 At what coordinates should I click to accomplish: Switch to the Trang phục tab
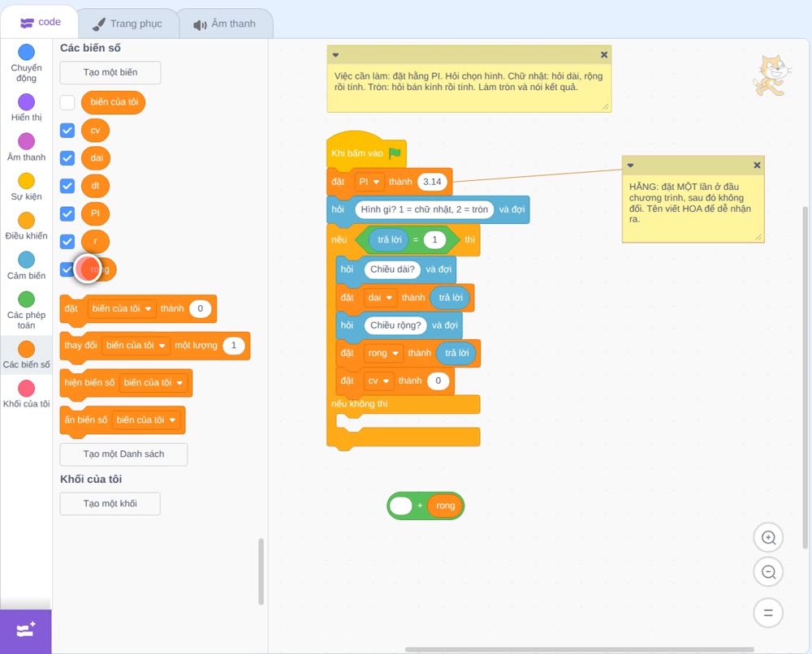coord(127,24)
